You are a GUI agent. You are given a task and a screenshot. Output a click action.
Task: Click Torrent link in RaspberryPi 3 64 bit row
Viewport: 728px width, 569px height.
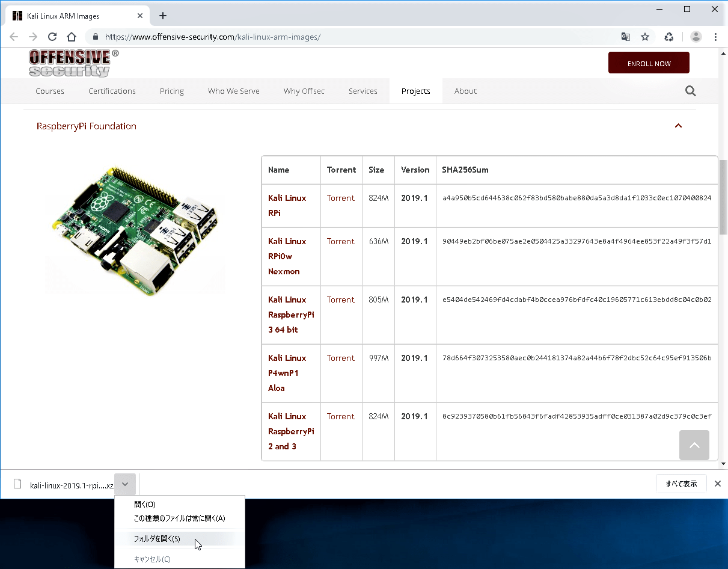click(341, 300)
